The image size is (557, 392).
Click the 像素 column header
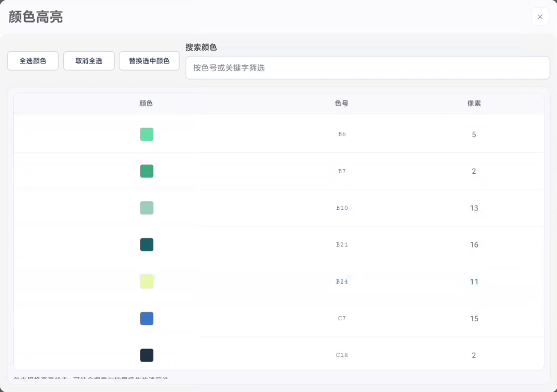(474, 103)
